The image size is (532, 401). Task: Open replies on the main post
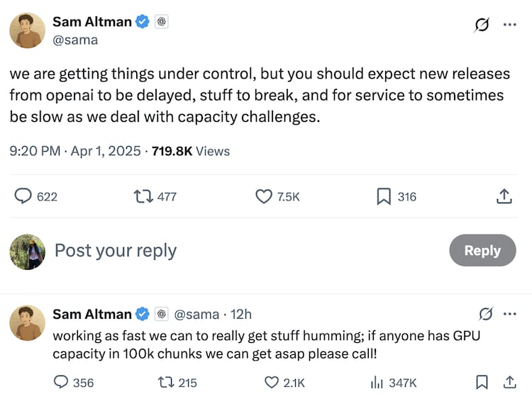(x=23, y=196)
